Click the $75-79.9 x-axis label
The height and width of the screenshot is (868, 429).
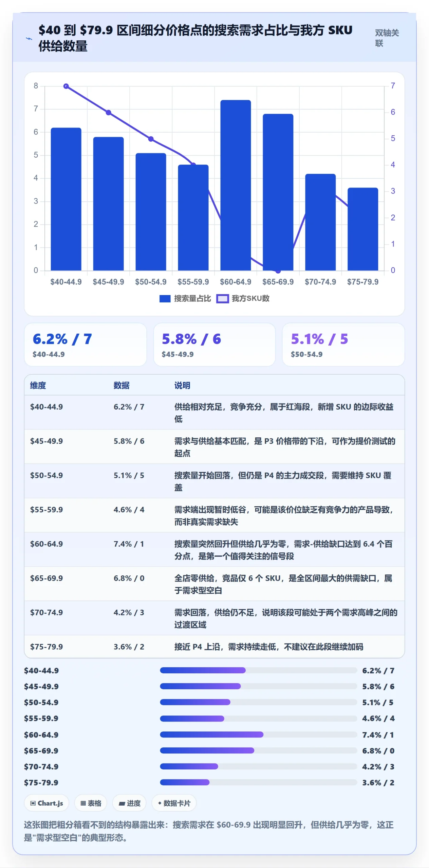[x=363, y=282]
